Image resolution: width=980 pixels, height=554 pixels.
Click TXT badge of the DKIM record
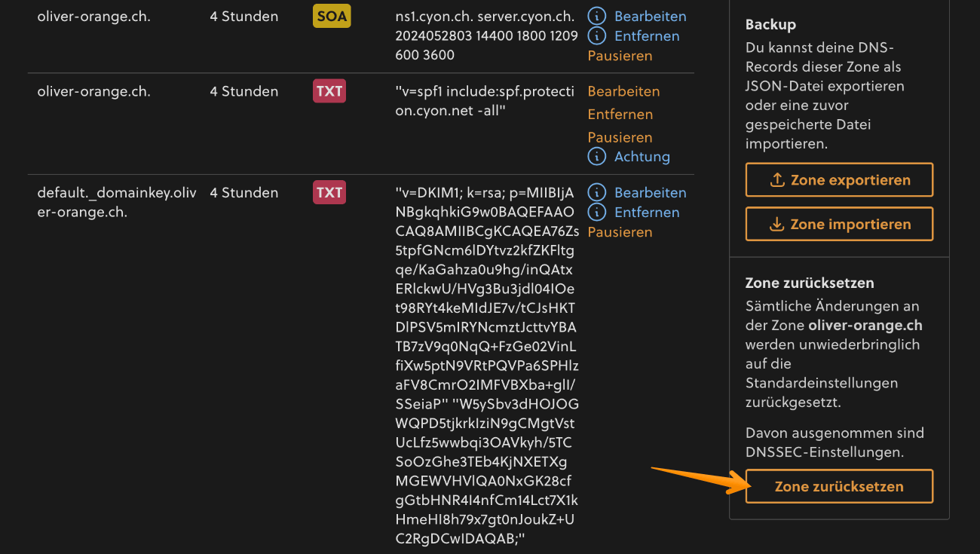[x=329, y=192]
